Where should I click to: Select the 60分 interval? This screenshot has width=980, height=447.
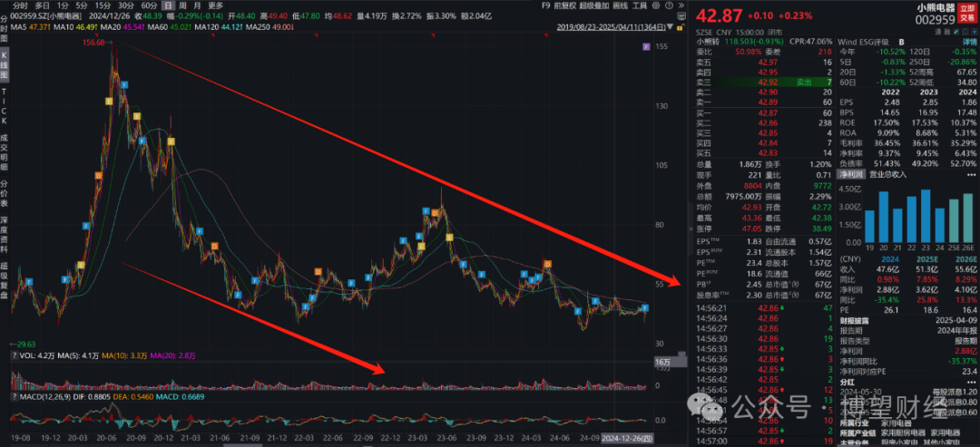[150, 5]
